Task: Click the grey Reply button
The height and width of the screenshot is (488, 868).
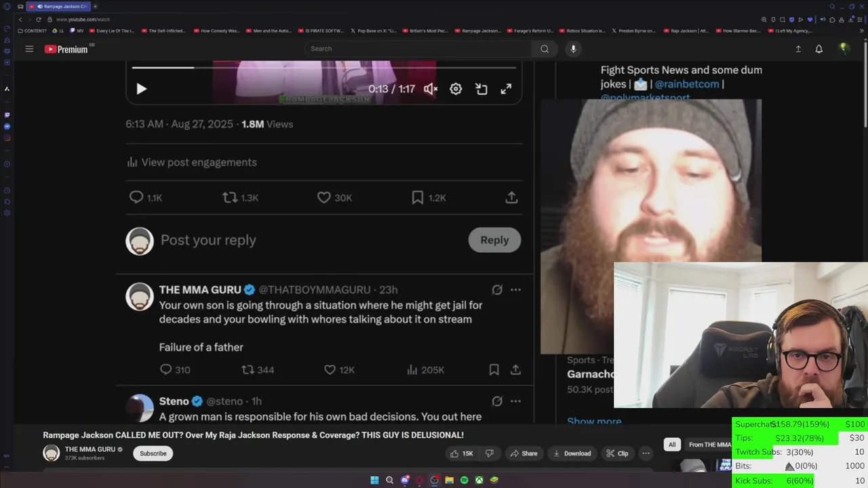Action: coord(494,240)
